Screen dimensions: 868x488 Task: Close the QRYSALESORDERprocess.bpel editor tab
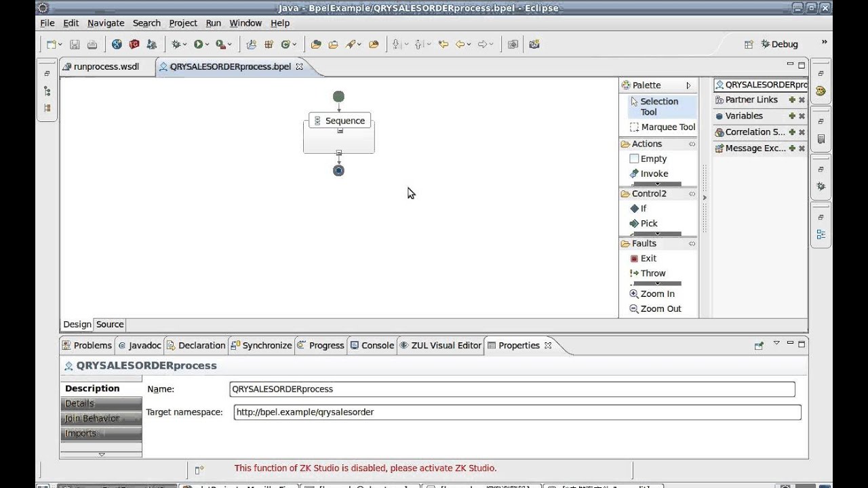click(299, 66)
